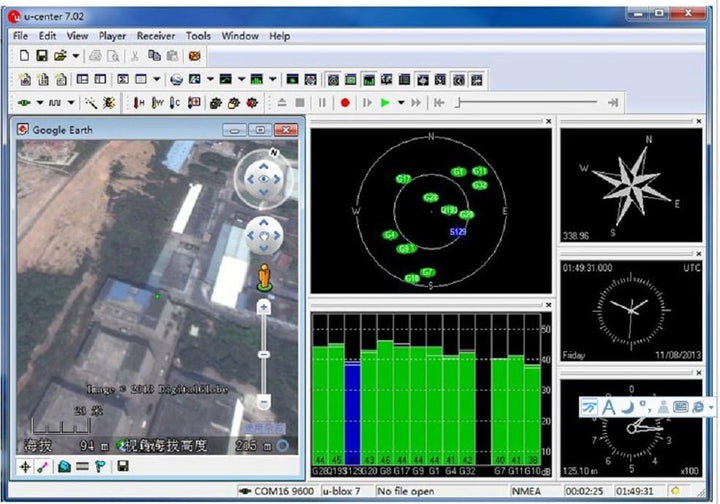Screen dimensions: 720x504
Task: Click the open folder icon in the main toolbar
Action: coord(60,56)
